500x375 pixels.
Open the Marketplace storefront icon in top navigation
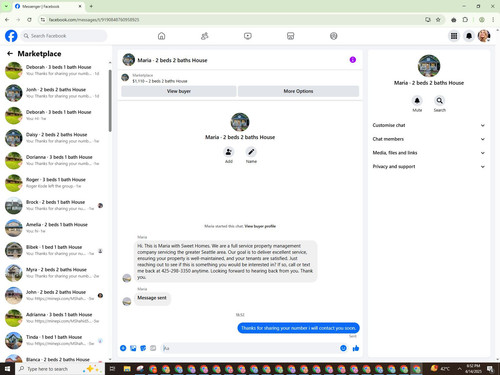coord(290,36)
